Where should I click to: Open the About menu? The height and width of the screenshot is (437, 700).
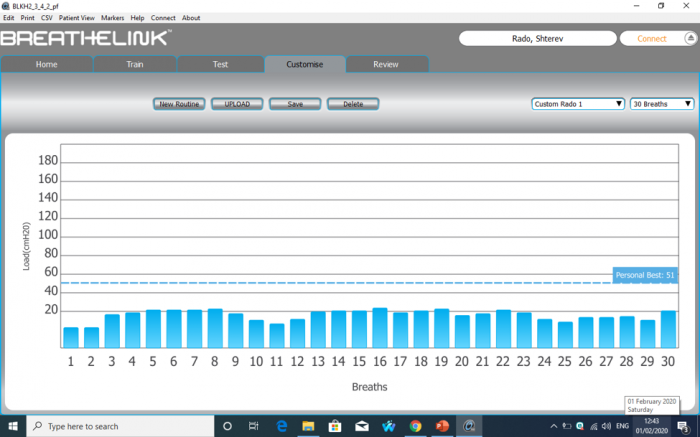pyautogui.click(x=191, y=18)
